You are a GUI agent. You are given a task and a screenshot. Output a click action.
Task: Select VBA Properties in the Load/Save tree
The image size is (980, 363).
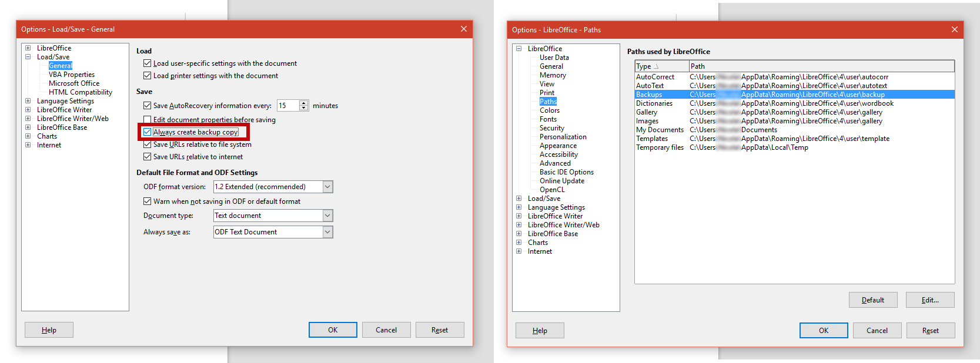point(72,75)
